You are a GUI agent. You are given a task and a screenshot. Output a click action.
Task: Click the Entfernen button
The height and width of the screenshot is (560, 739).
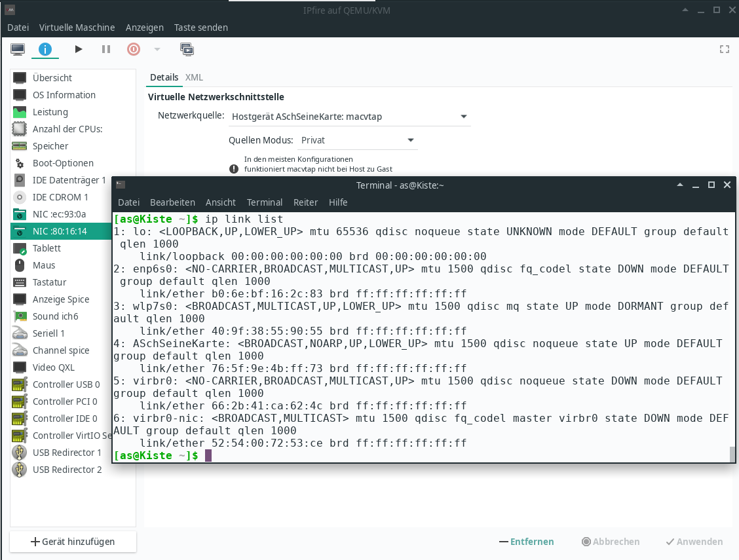(526, 542)
